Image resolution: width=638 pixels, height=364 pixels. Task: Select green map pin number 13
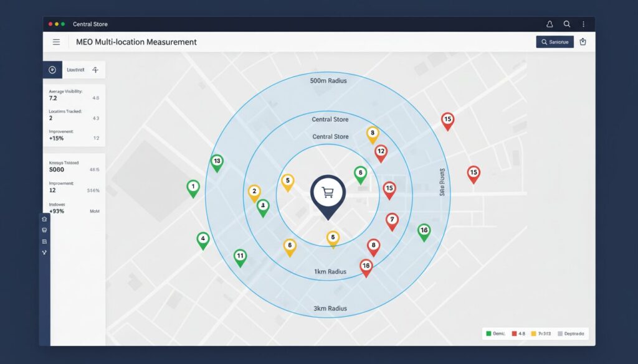[217, 162]
